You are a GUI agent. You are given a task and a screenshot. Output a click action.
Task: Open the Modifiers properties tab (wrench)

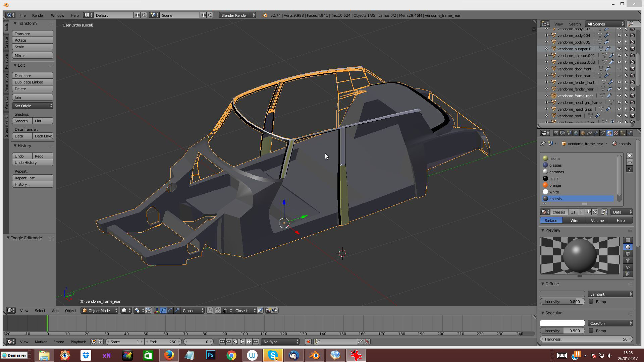pos(596,133)
